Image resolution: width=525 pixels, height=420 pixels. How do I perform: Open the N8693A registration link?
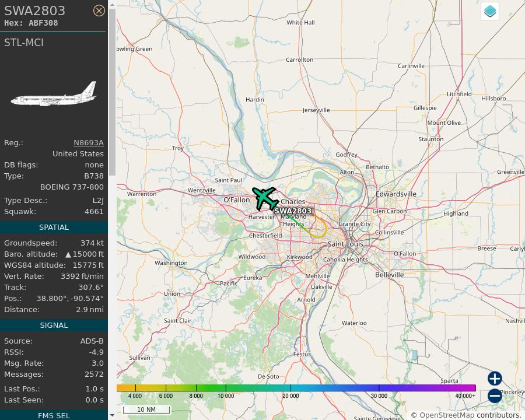[x=89, y=142]
